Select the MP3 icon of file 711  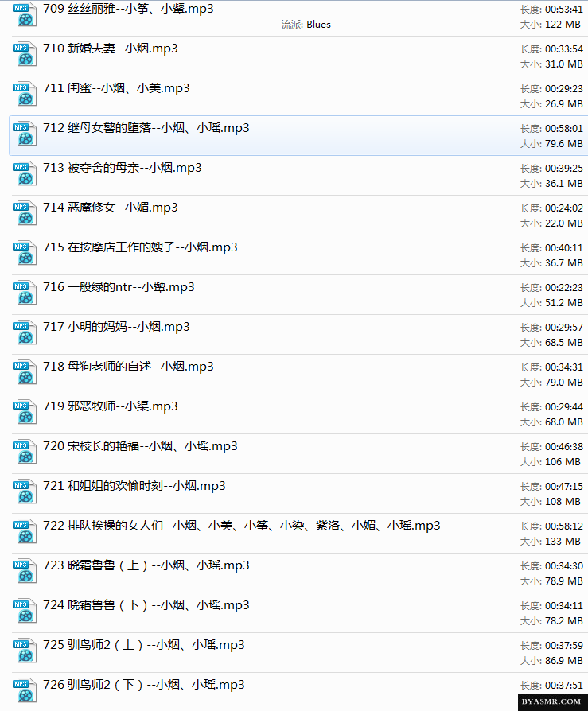click(x=25, y=95)
